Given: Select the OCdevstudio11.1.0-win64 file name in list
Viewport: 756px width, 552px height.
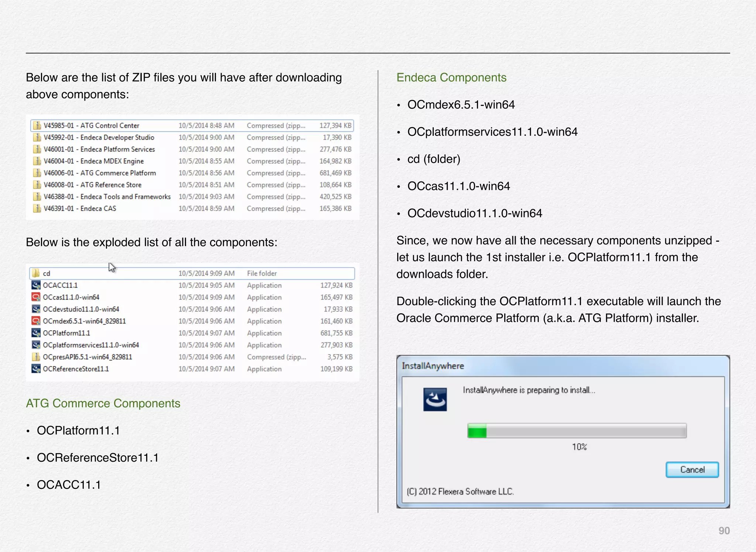Looking at the screenshot, I should [81, 309].
